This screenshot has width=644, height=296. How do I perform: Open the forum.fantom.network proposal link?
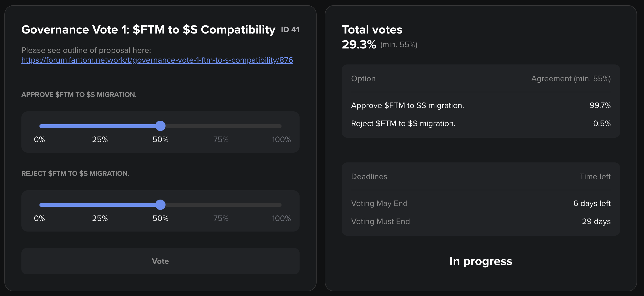click(157, 60)
